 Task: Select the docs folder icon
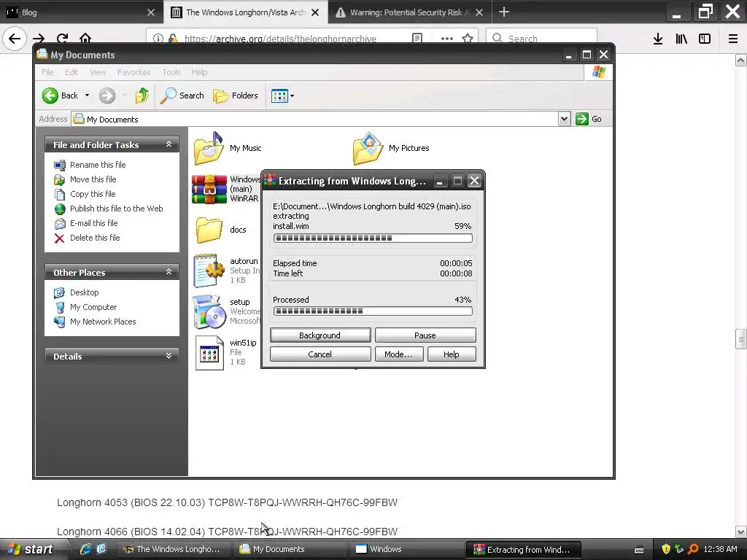point(209,230)
